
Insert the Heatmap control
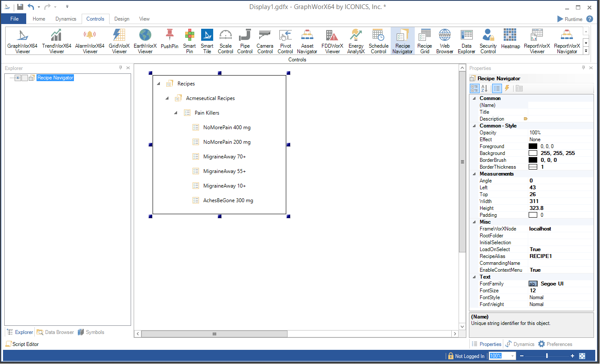tap(510, 39)
